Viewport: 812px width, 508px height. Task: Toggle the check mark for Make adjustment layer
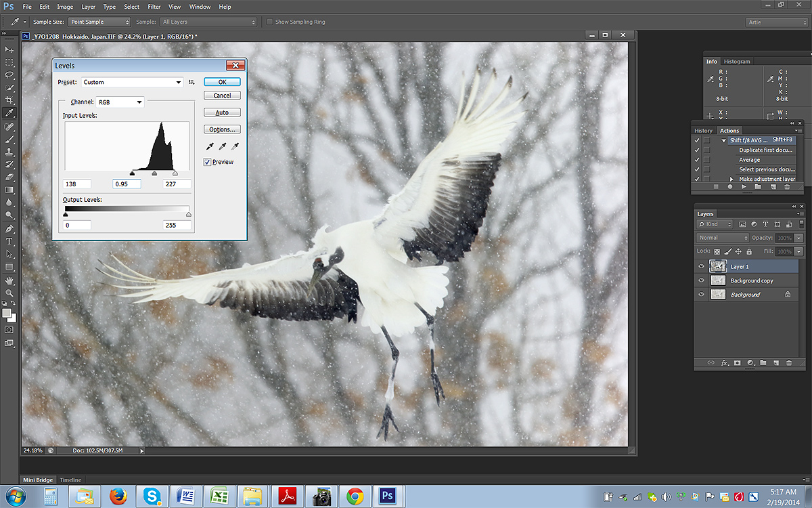[x=697, y=179]
